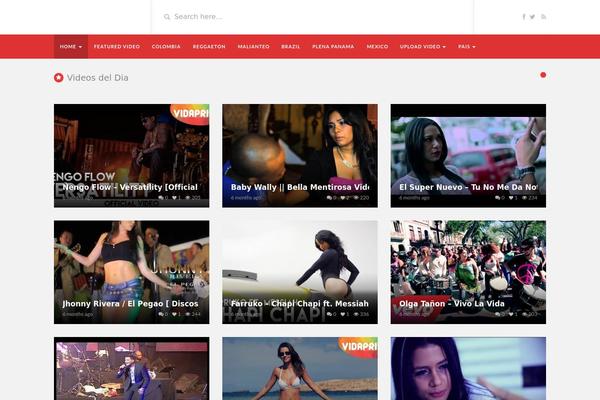Click the search magnifier icon
Viewport: 600px width, 400px height.
click(x=167, y=17)
